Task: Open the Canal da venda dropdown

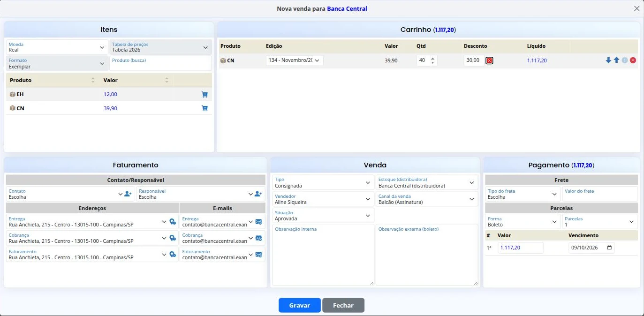Action: tap(427, 199)
